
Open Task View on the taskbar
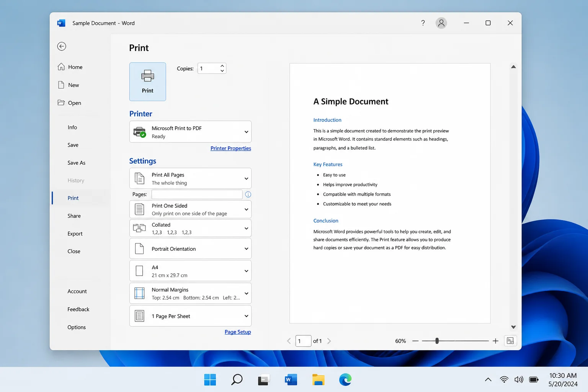(264, 379)
